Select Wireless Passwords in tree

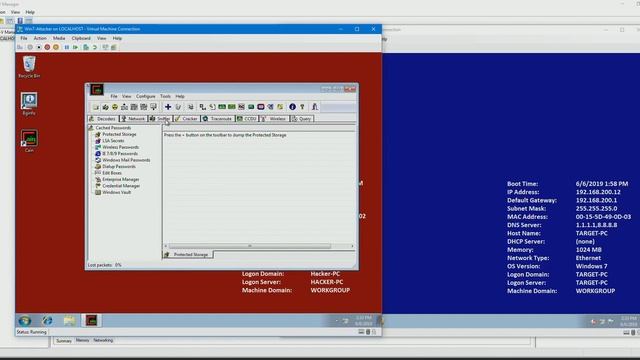(120, 147)
